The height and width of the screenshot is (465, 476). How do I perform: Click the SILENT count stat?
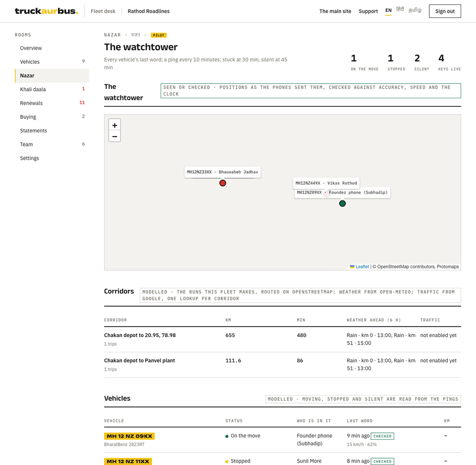(421, 63)
